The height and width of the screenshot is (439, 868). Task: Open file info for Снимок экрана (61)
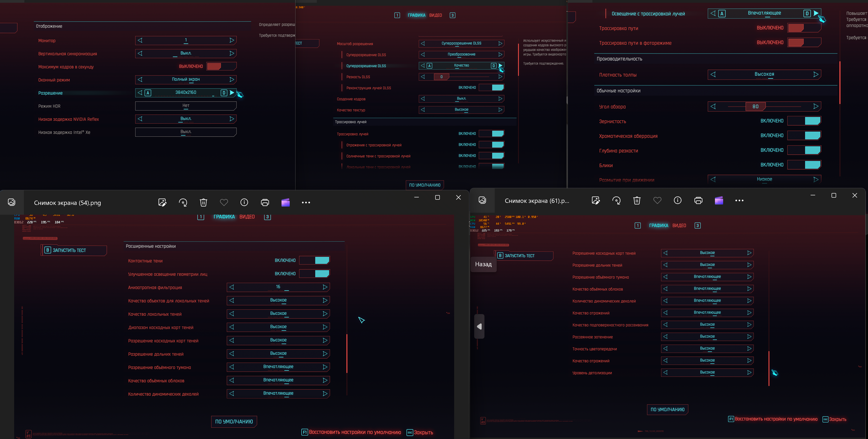click(677, 200)
